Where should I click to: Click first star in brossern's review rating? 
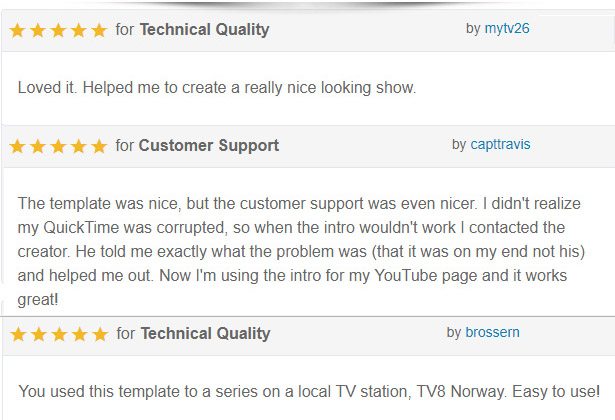[18, 334]
